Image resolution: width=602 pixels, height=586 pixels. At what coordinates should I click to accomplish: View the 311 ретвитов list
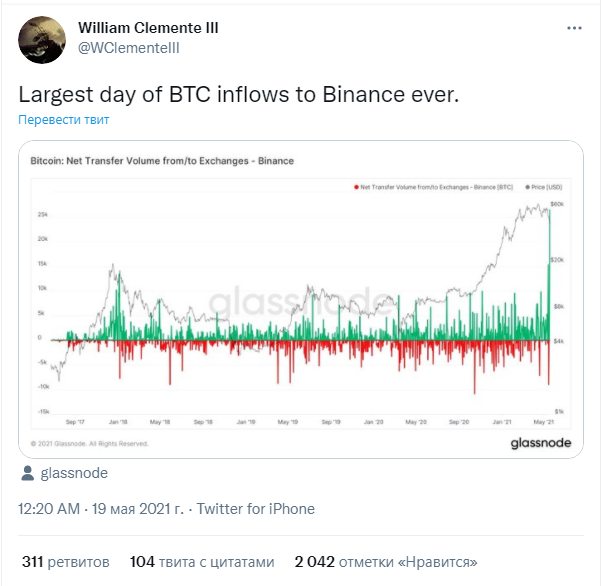click(x=66, y=562)
